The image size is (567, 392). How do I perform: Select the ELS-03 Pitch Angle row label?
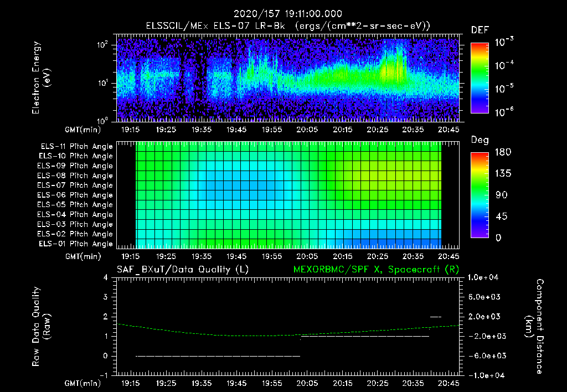coord(75,224)
